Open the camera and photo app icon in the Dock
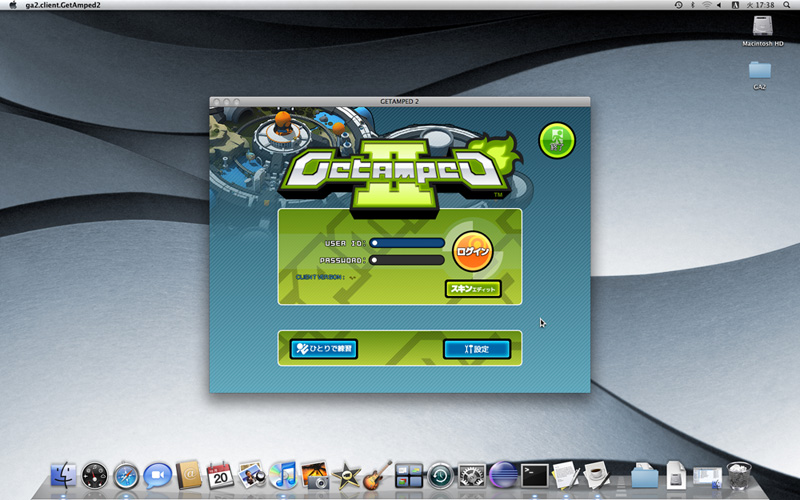800x500 pixels. [x=314, y=474]
